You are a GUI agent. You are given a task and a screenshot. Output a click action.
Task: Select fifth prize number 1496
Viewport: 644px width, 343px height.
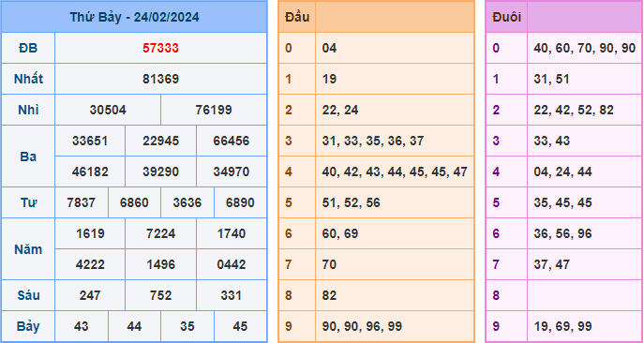point(160,264)
